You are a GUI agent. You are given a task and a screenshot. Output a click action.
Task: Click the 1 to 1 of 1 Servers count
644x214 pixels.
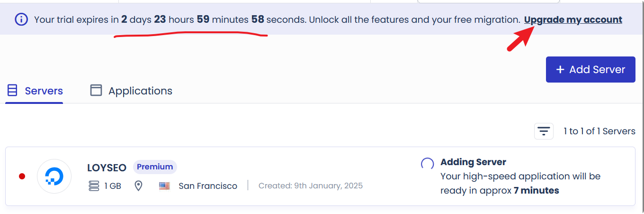click(599, 131)
